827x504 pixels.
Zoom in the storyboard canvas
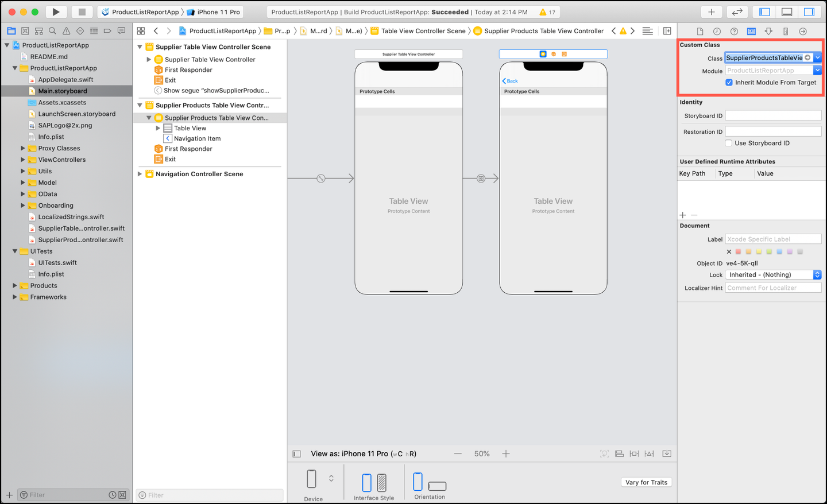(506, 453)
